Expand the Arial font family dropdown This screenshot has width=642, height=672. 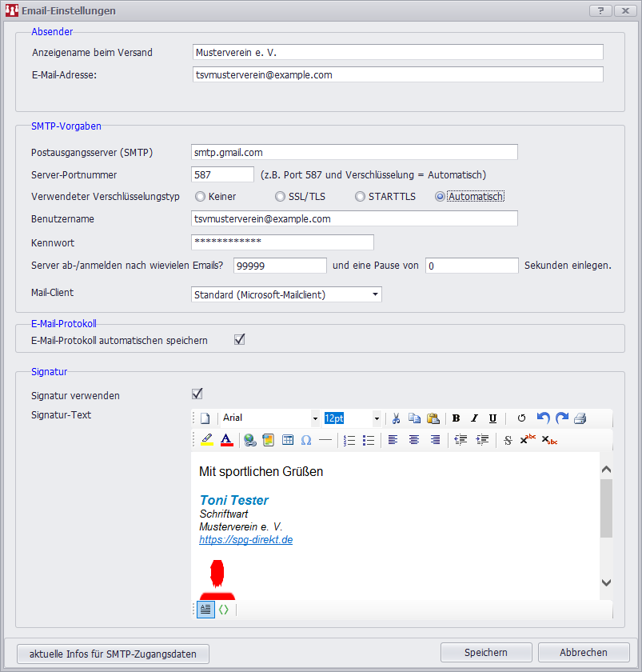pos(315,418)
